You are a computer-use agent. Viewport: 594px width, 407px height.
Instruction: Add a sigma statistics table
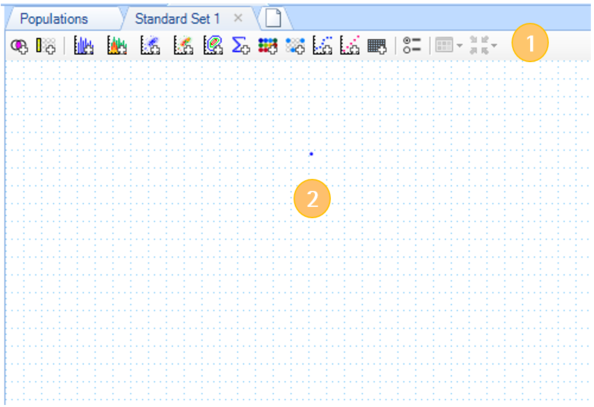(241, 45)
